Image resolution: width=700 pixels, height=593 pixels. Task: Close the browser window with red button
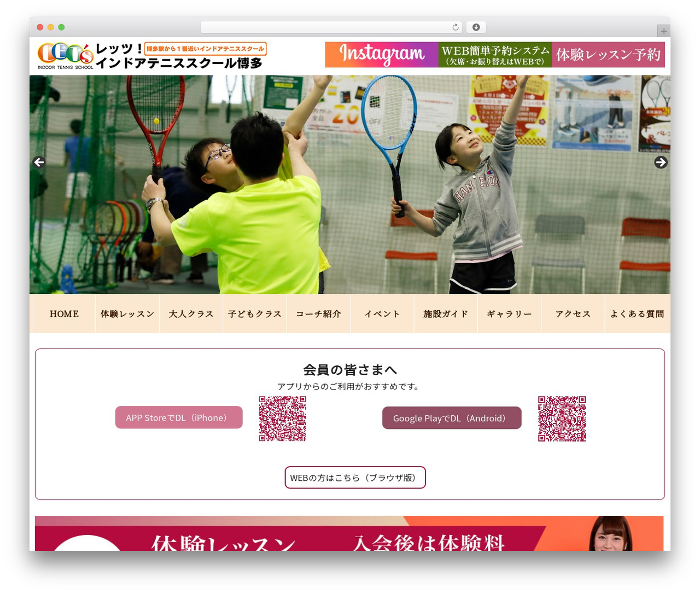point(40,27)
